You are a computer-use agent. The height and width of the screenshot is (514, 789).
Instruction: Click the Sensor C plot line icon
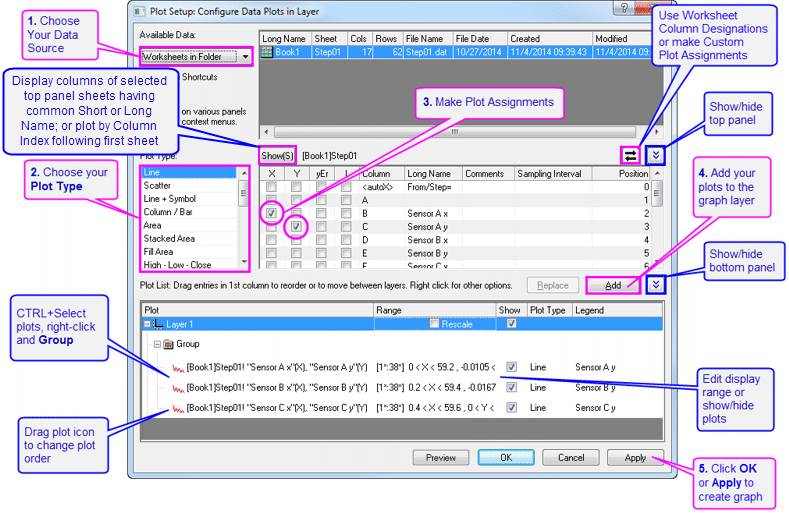pyautogui.click(x=177, y=408)
